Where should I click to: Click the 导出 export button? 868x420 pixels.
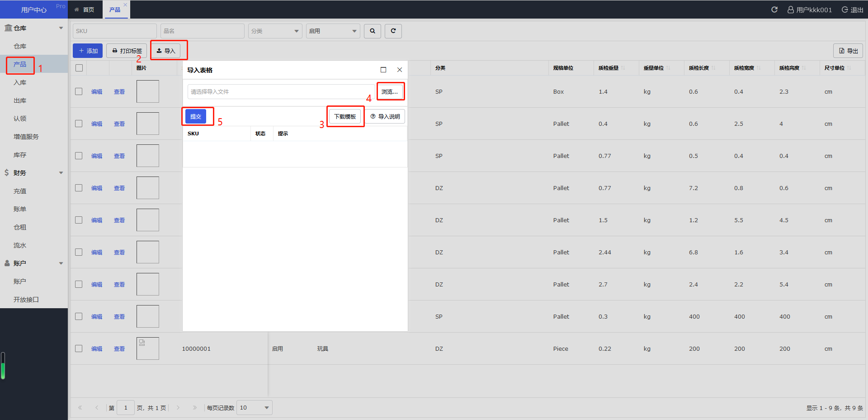[848, 51]
